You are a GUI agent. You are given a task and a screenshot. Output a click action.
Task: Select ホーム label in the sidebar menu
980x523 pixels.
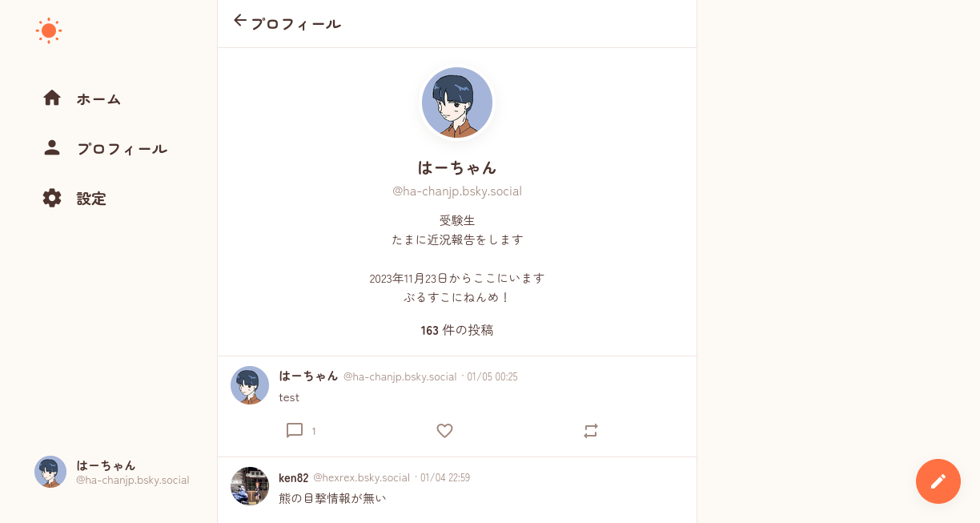(98, 99)
